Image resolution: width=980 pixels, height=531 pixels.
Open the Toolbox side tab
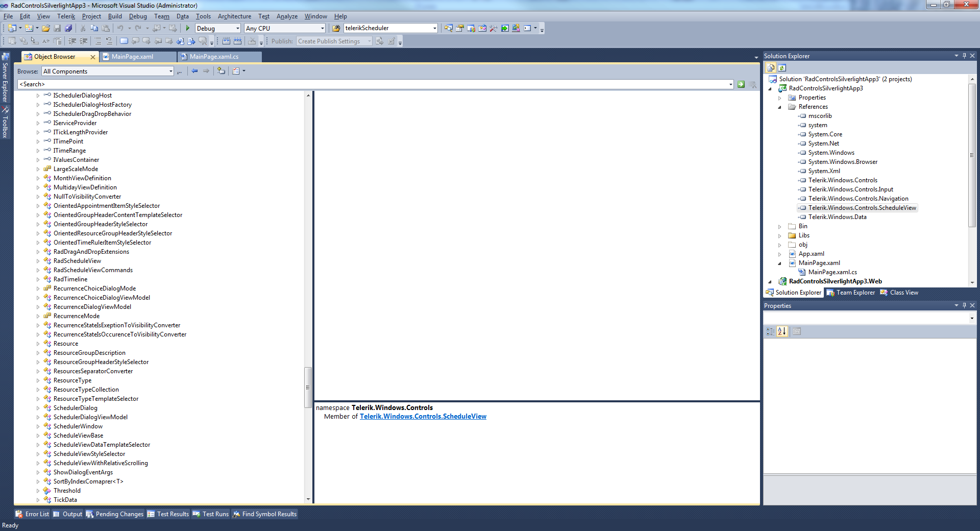point(6,122)
